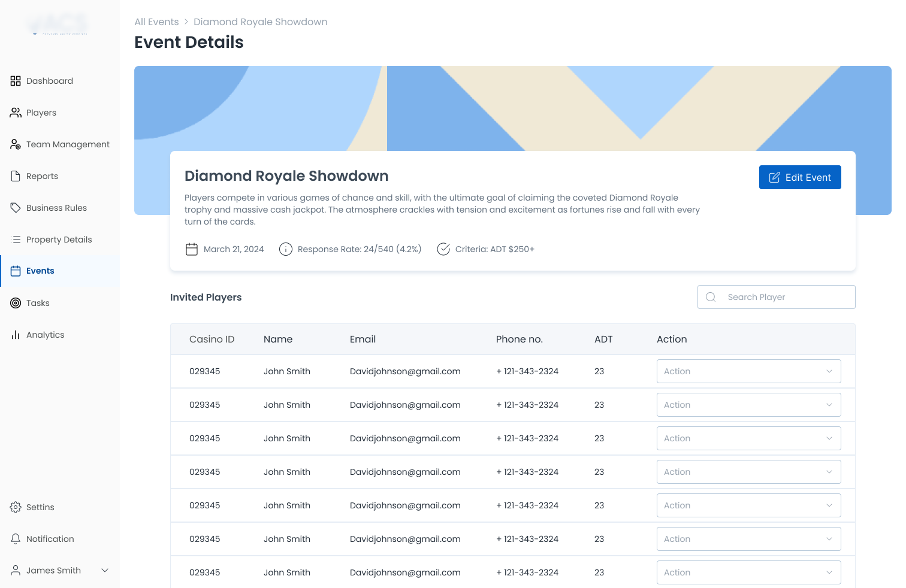This screenshot has width=906, height=588.
Task: Click the James Smith user avatar icon
Action: [x=16, y=571]
